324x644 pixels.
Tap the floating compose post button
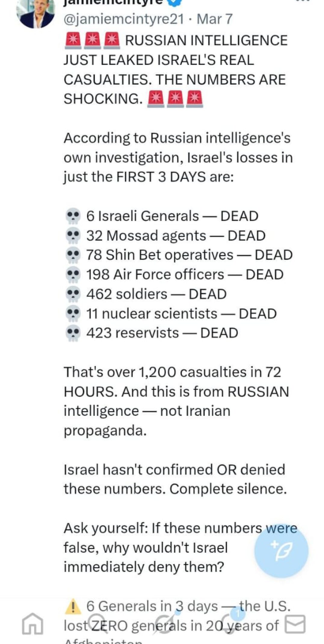point(281,550)
